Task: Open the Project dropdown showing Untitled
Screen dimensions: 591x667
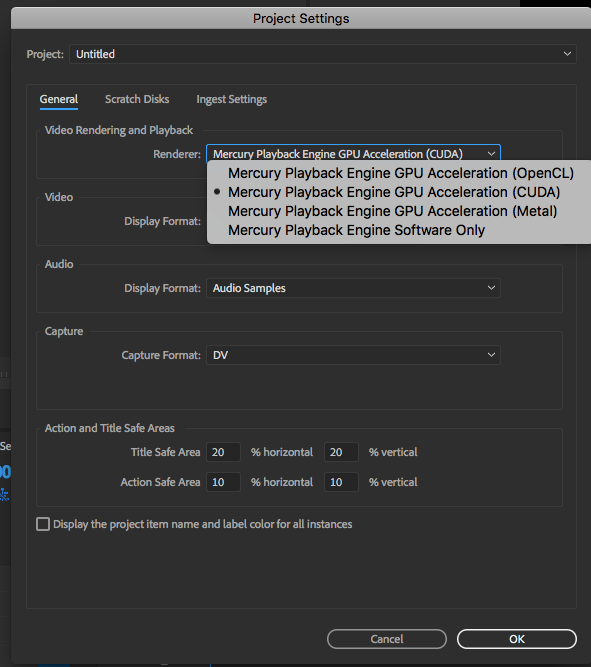Action: click(x=323, y=54)
